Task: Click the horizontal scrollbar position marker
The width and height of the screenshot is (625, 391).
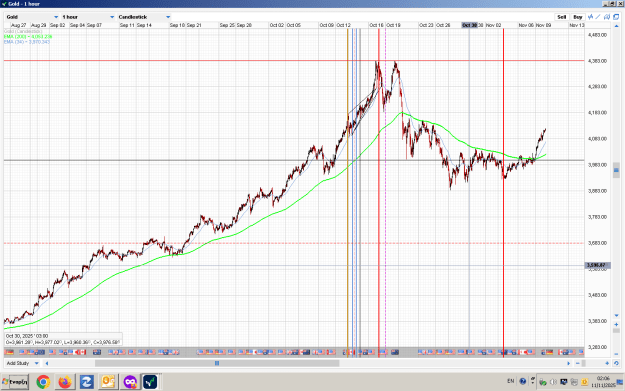Action: [217, 363]
